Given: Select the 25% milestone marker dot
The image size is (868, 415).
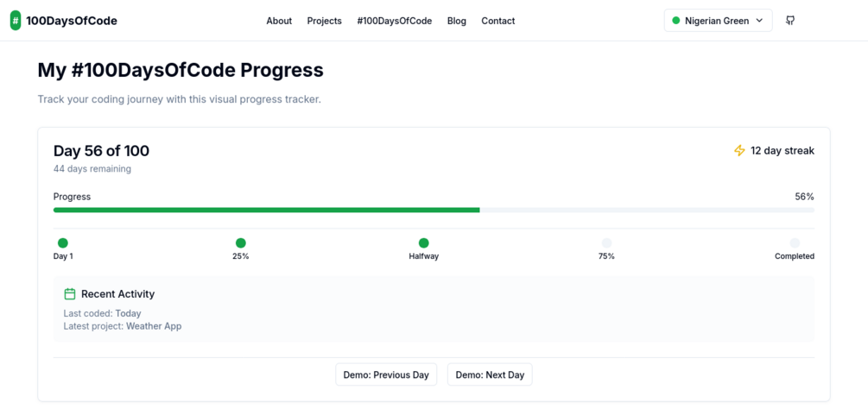Looking at the screenshot, I should tap(241, 243).
